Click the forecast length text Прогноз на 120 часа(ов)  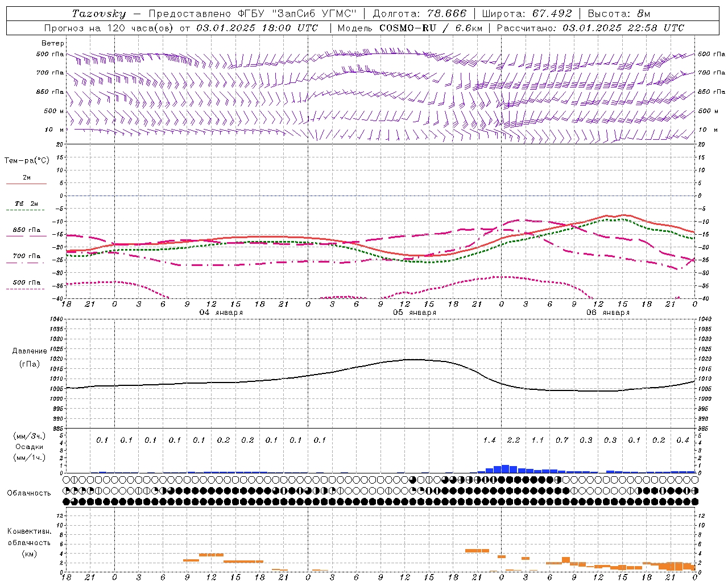tap(110, 28)
